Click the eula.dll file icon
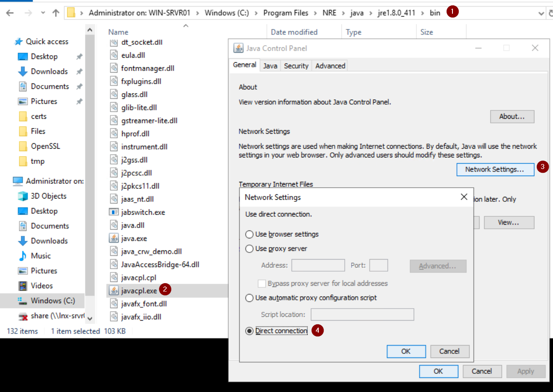 [x=114, y=55]
